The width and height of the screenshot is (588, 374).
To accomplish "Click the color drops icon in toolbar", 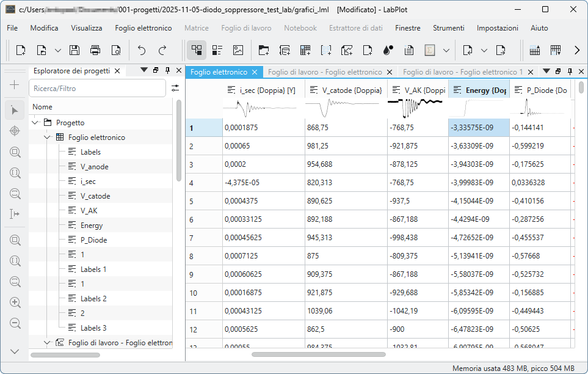I will [x=388, y=51].
